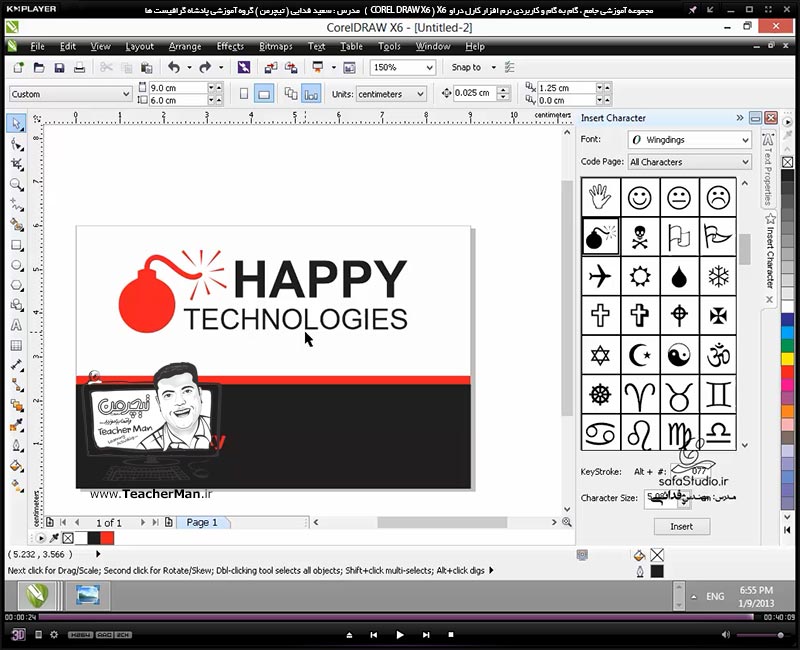The width and height of the screenshot is (800, 650).
Task: Select the Fill tool bucket
Action: 16,465
